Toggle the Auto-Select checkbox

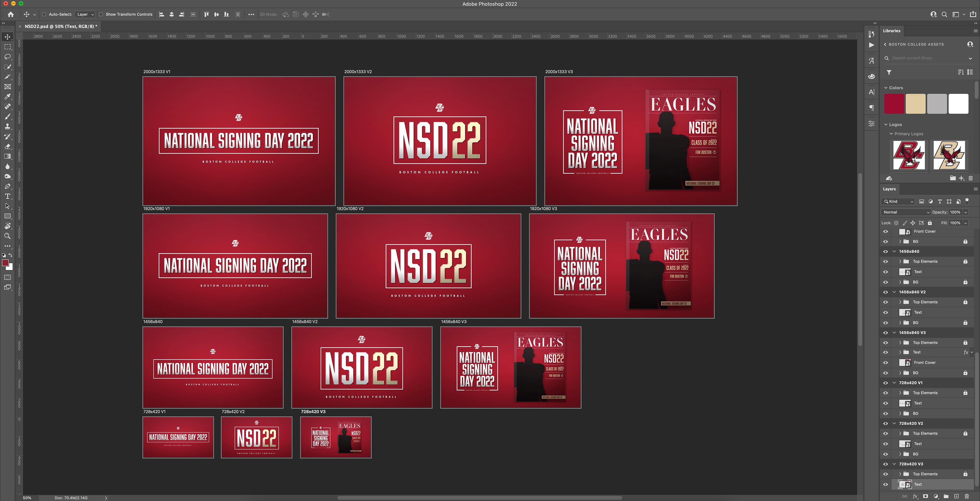[44, 15]
